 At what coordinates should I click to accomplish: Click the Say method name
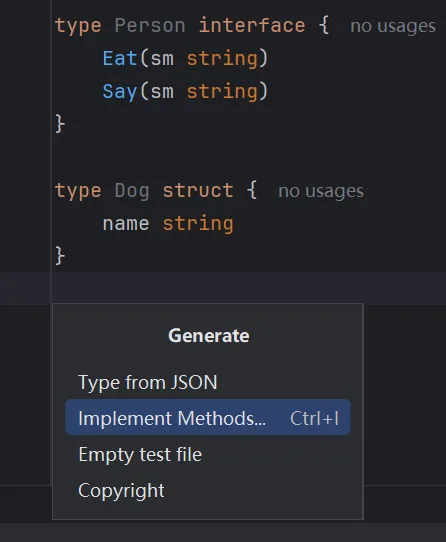point(120,92)
